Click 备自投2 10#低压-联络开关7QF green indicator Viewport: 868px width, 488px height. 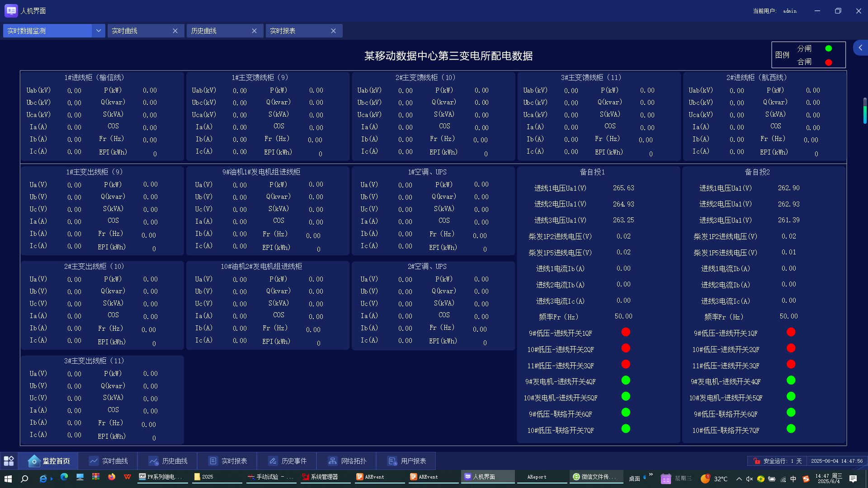(791, 429)
